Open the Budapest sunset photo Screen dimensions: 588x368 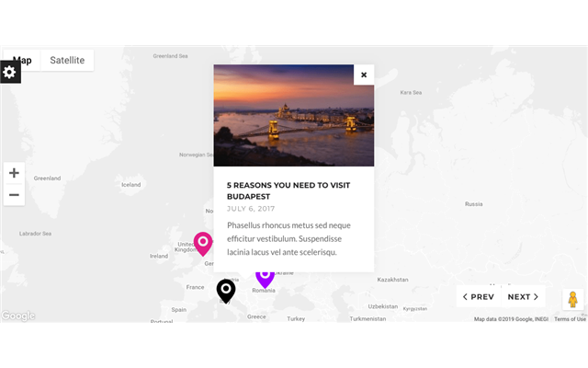pyautogui.click(x=294, y=115)
